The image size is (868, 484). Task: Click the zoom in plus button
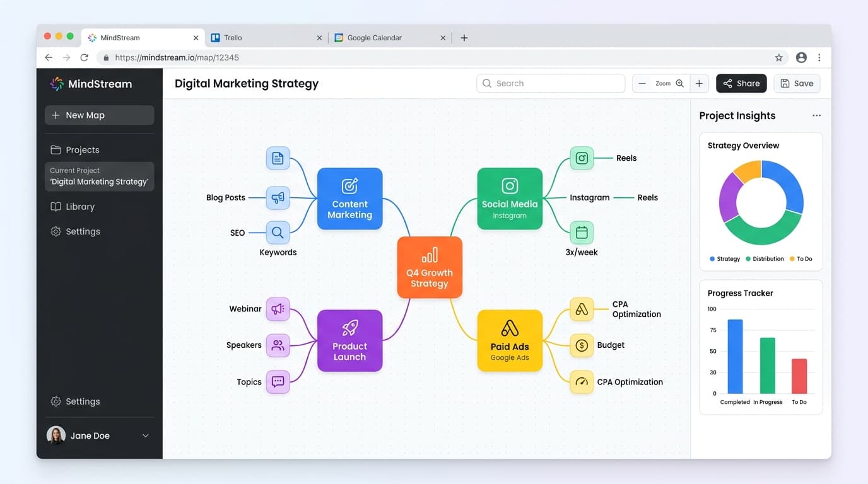tap(699, 83)
